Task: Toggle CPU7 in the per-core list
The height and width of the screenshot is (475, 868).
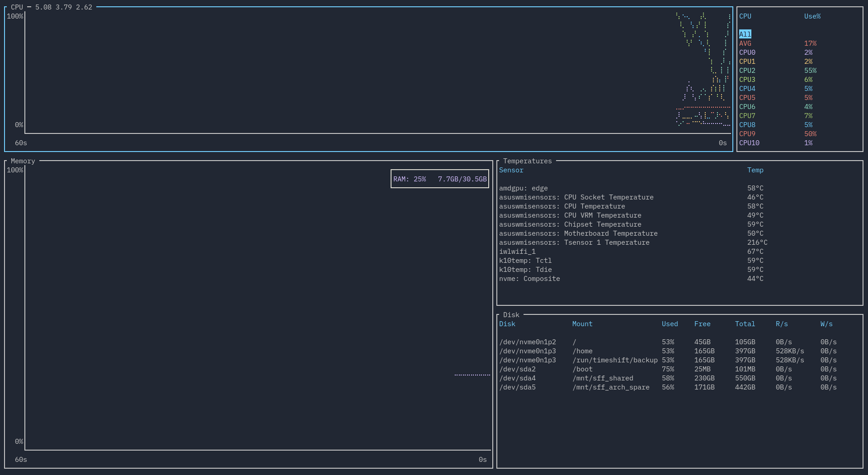Action: coord(747,116)
